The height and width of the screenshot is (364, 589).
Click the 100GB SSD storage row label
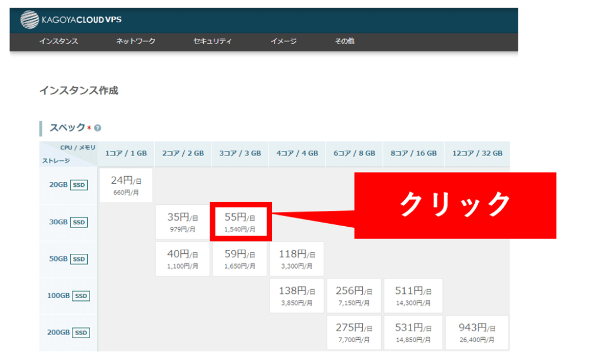[68, 296]
